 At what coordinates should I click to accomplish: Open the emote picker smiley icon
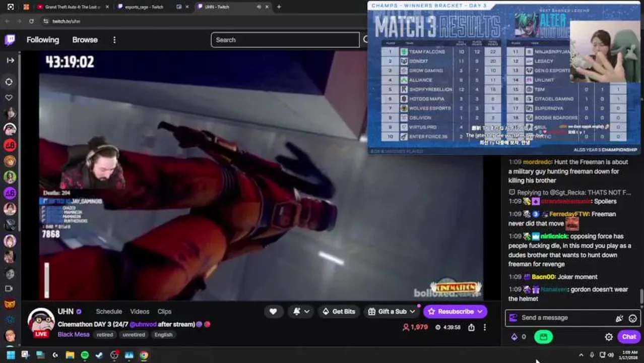point(632,318)
